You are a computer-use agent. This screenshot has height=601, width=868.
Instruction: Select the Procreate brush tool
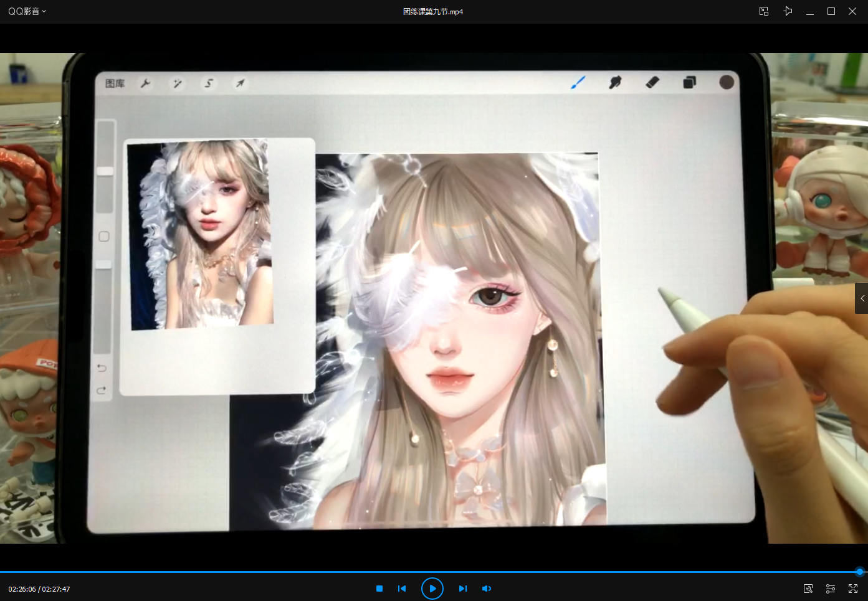click(x=578, y=82)
